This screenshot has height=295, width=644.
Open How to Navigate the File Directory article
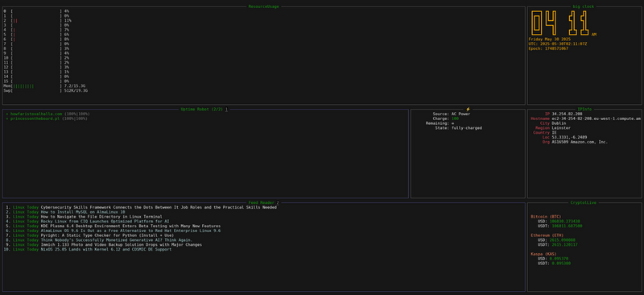coord(101,217)
